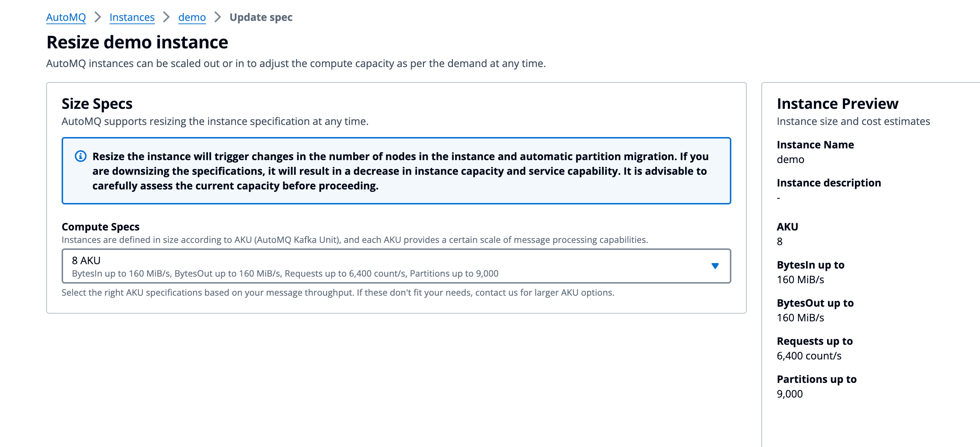Open the AKU dropdown arrow

[715, 266]
